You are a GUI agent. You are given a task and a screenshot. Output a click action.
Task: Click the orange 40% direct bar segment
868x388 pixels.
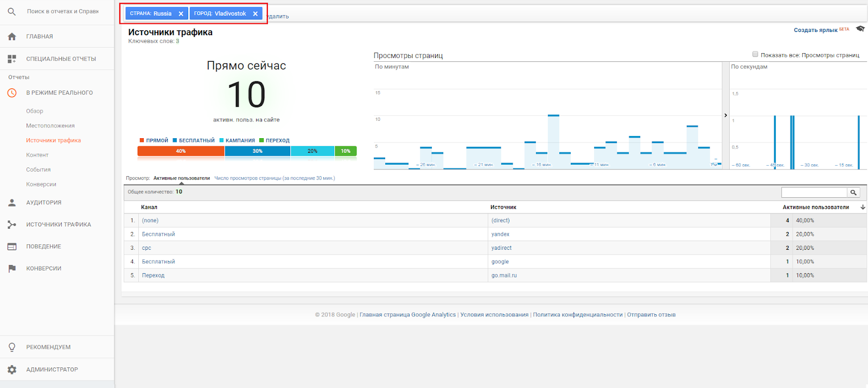click(181, 151)
